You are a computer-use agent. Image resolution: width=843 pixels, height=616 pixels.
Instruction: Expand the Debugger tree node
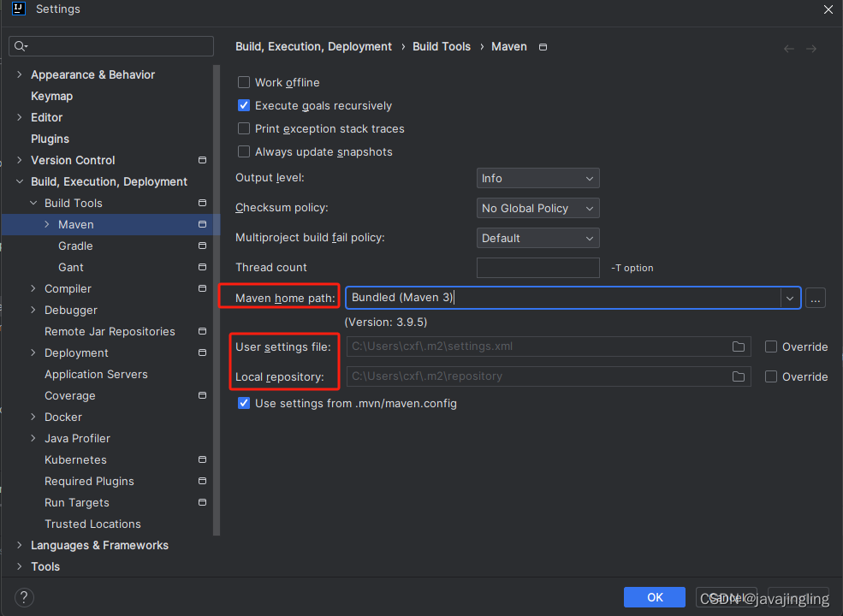click(x=33, y=311)
